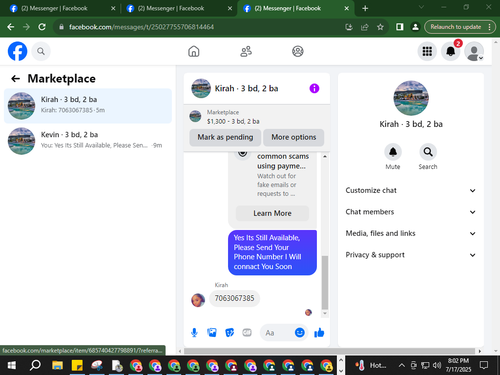This screenshot has height=375, width=500.
Task: Open the browser side panel icon
Action: (x=399, y=27)
